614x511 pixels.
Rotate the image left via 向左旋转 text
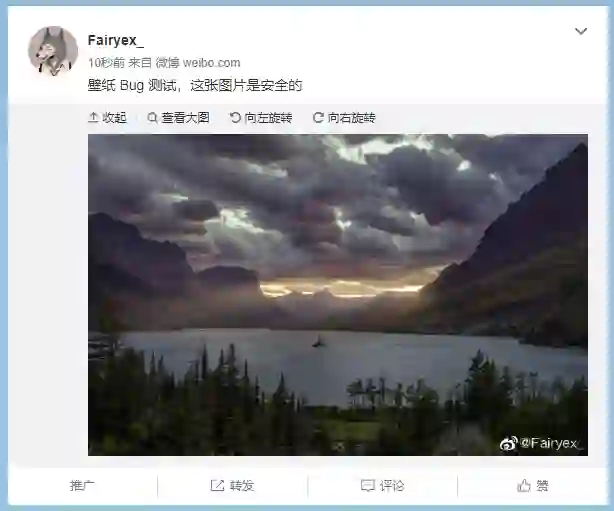268,117
